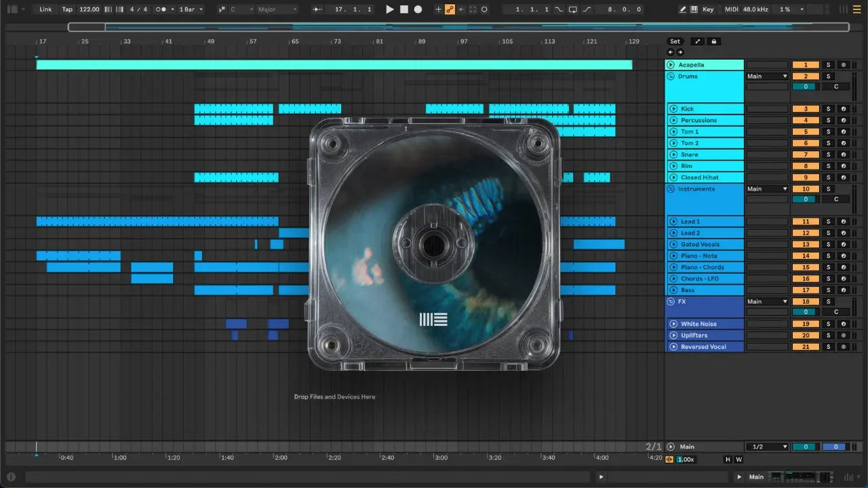Open MIDI mapping mode
Image resolution: width=868 pixels, height=488 pixels.
731,9
